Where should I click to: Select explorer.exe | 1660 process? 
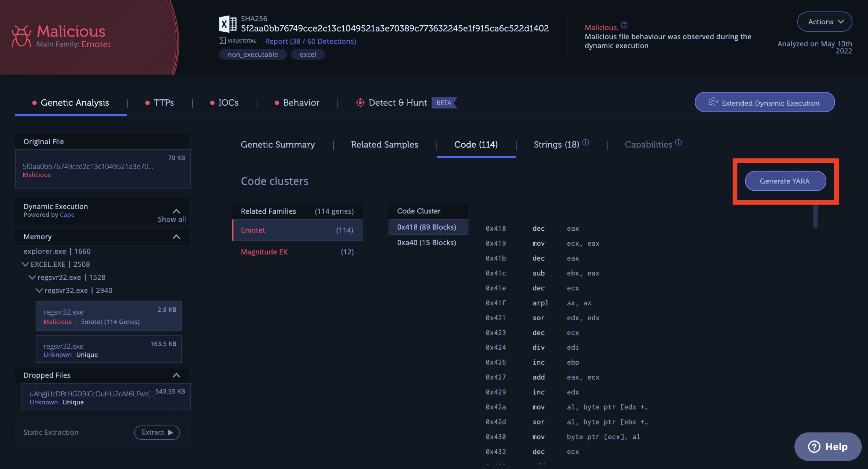pos(57,251)
